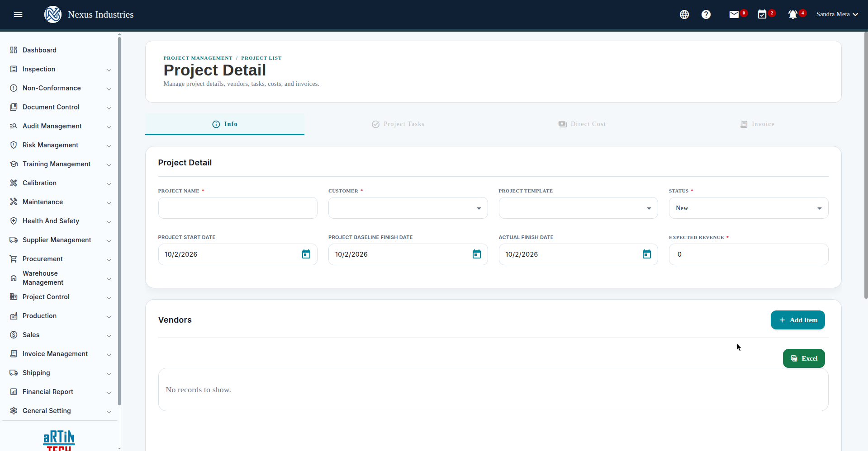
Task: Expand the Warehouse Management section
Action: tap(61, 278)
